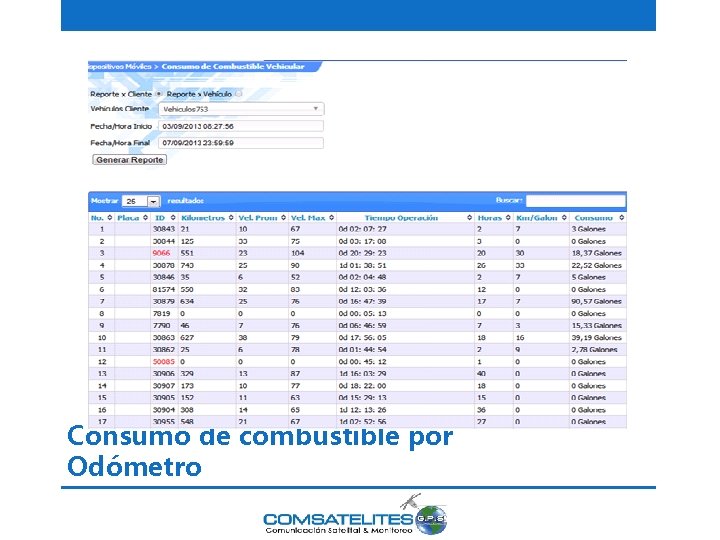Click the consumption value 39,19 Galones
The width and height of the screenshot is (720, 540).
(596, 338)
